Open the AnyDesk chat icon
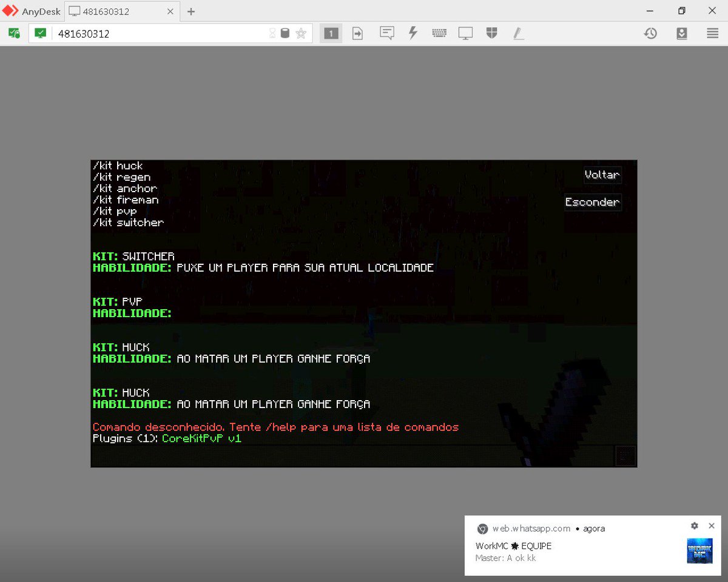The image size is (728, 582). click(386, 33)
